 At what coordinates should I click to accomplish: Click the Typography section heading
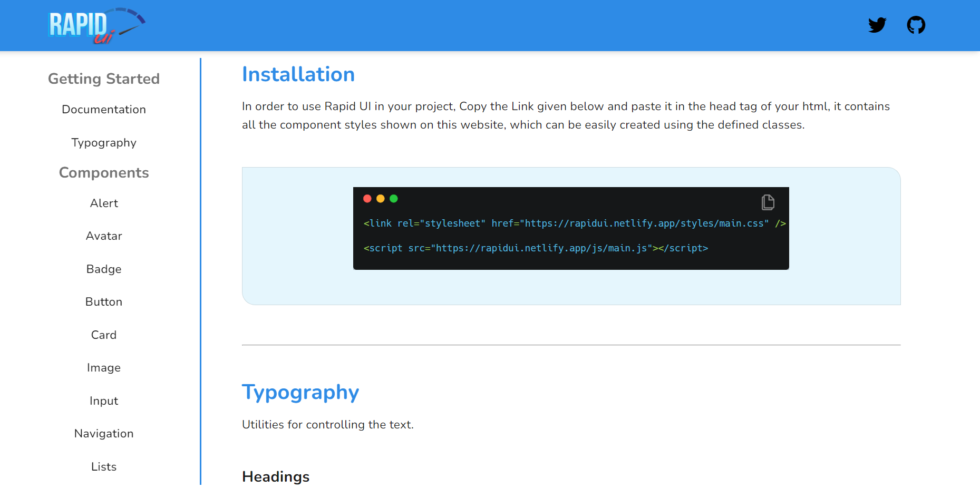(x=300, y=393)
